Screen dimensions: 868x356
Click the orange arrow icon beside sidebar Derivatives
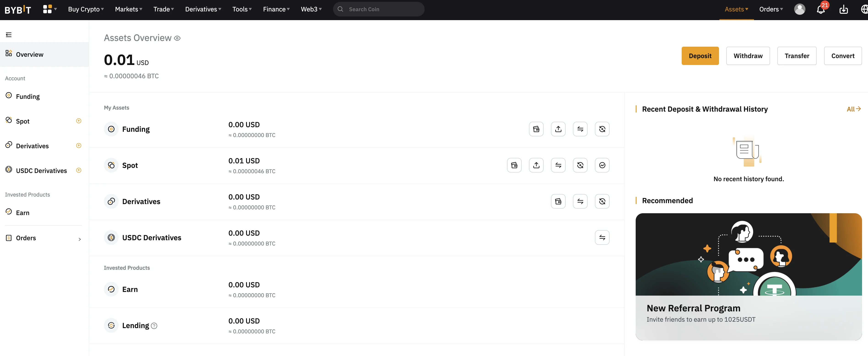pyautogui.click(x=79, y=146)
